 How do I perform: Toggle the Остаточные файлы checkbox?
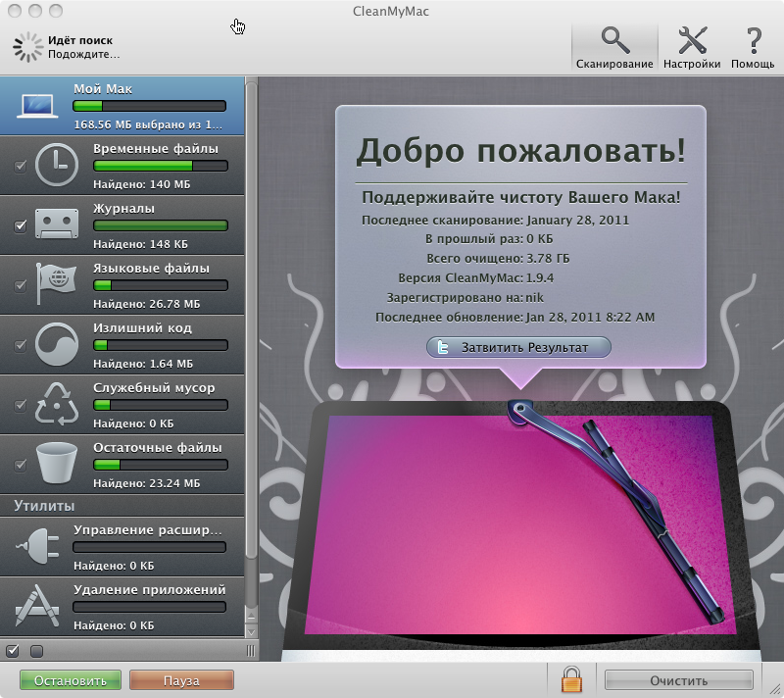[20, 465]
